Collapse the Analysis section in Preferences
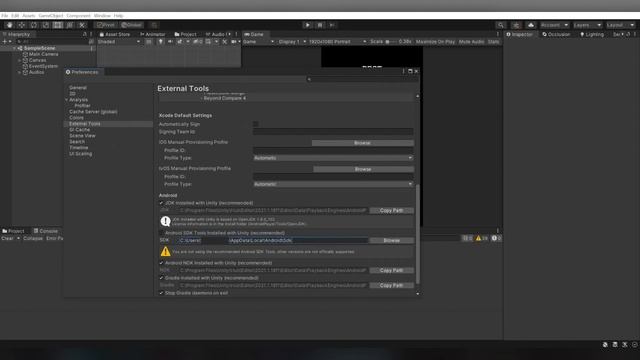640x360 pixels. pyautogui.click(x=67, y=100)
